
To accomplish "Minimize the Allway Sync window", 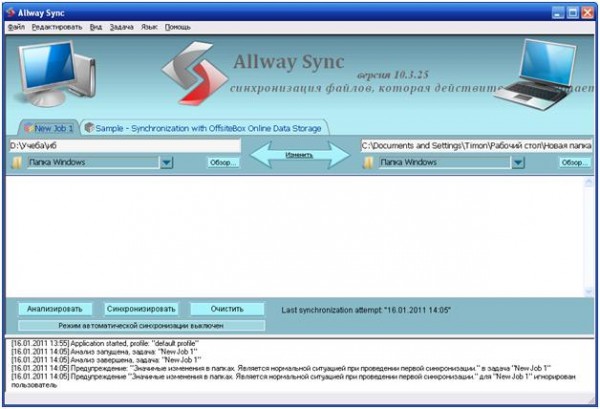I will pos(558,13).
